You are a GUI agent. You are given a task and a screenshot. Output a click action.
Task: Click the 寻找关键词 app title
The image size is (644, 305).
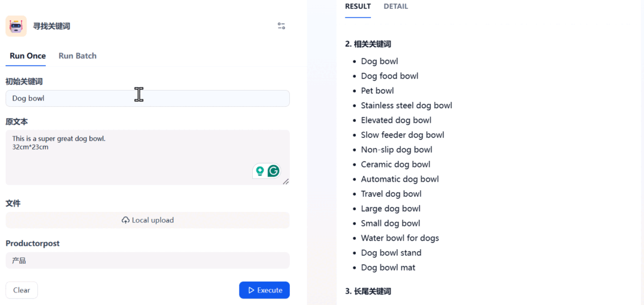(x=52, y=26)
